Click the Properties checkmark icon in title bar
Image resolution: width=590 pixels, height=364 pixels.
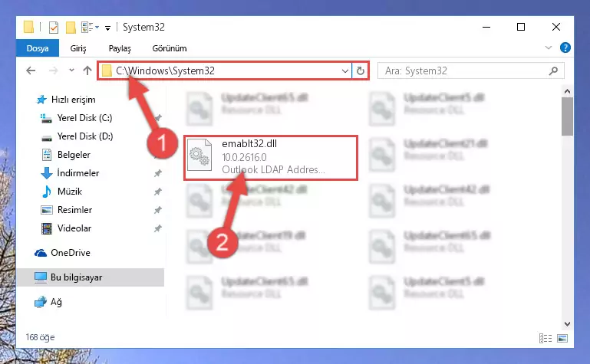tap(54, 28)
